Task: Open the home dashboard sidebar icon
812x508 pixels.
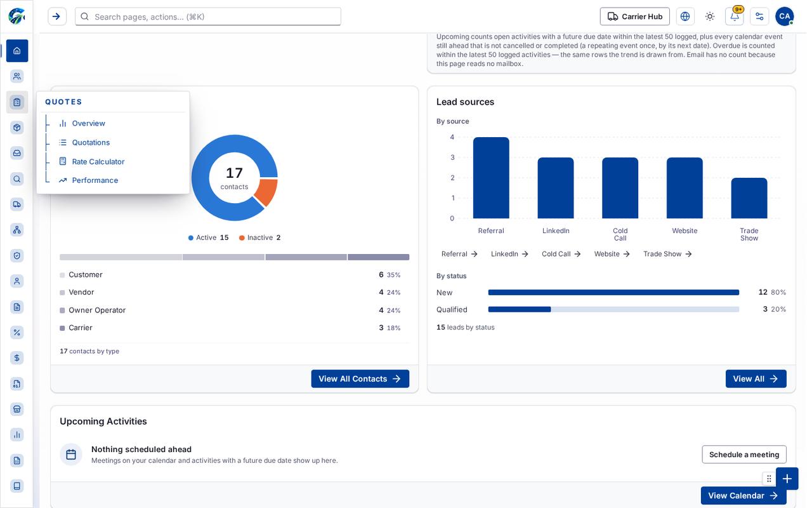Action: [17, 51]
